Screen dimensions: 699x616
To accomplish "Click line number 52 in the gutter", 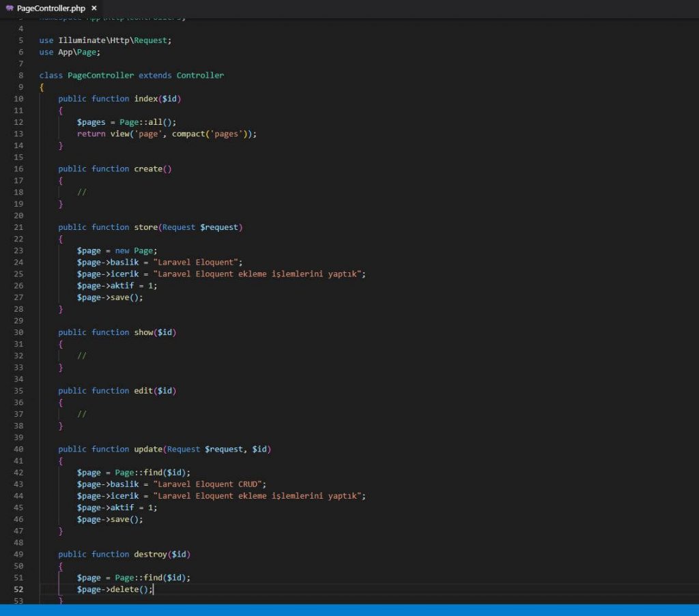I will point(18,589).
